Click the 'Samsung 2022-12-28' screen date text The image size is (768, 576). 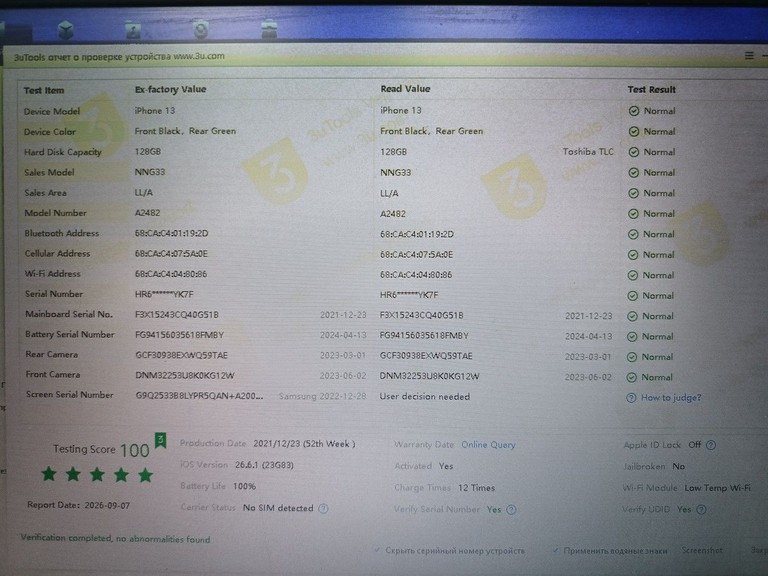point(322,396)
